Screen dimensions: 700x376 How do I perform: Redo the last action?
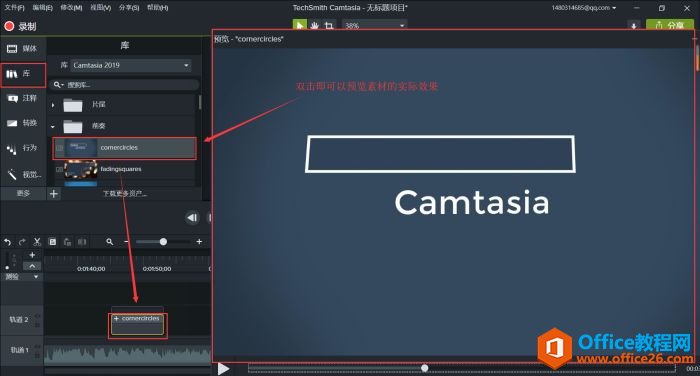(x=22, y=242)
